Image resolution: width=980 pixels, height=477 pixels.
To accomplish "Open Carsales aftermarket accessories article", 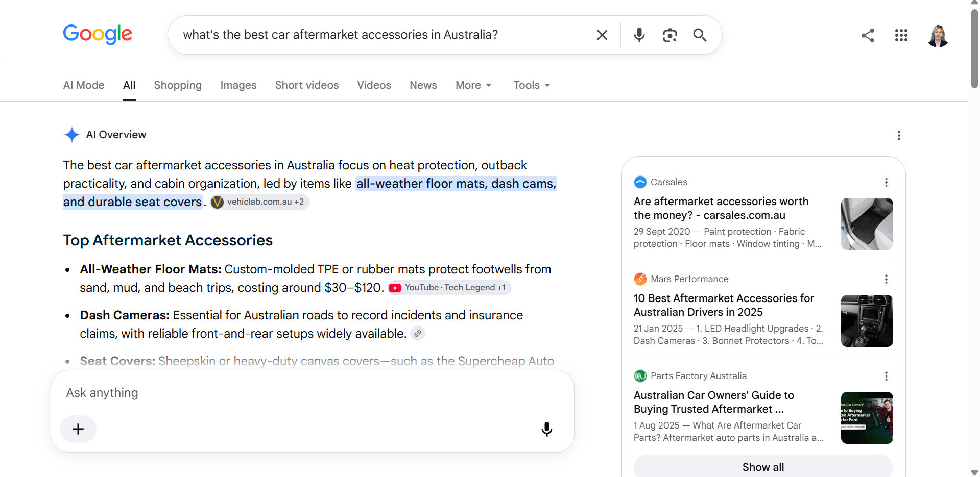I will point(721,208).
